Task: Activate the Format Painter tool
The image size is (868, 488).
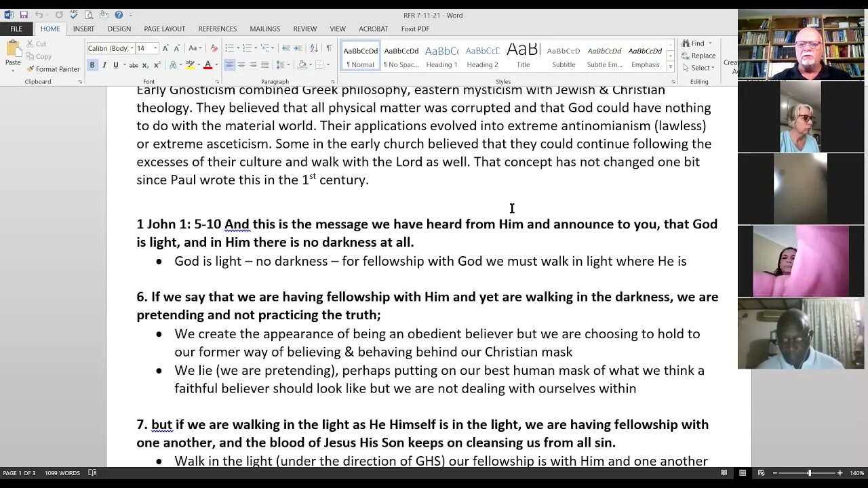Action: pos(53,69)
